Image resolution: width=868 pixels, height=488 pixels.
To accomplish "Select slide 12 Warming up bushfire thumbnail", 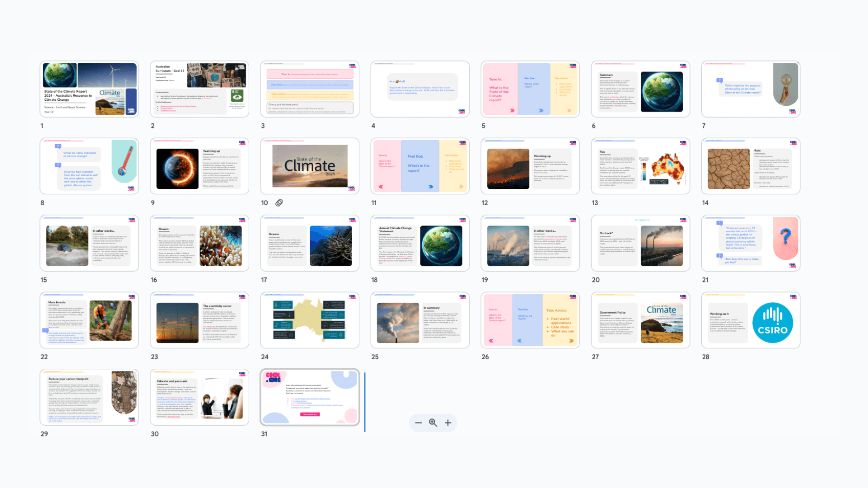I will 530,166.
